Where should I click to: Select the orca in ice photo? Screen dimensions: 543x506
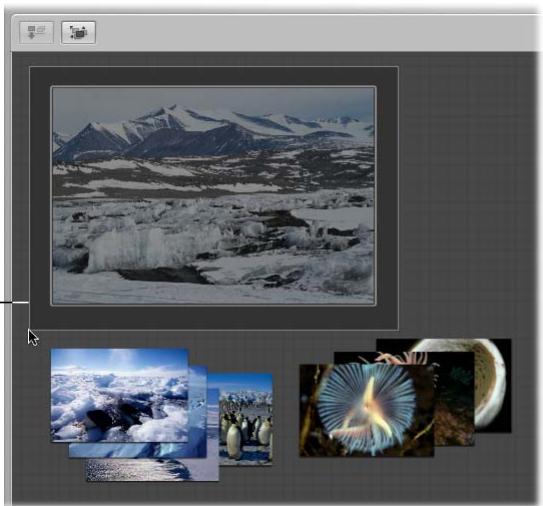[119, 395]
